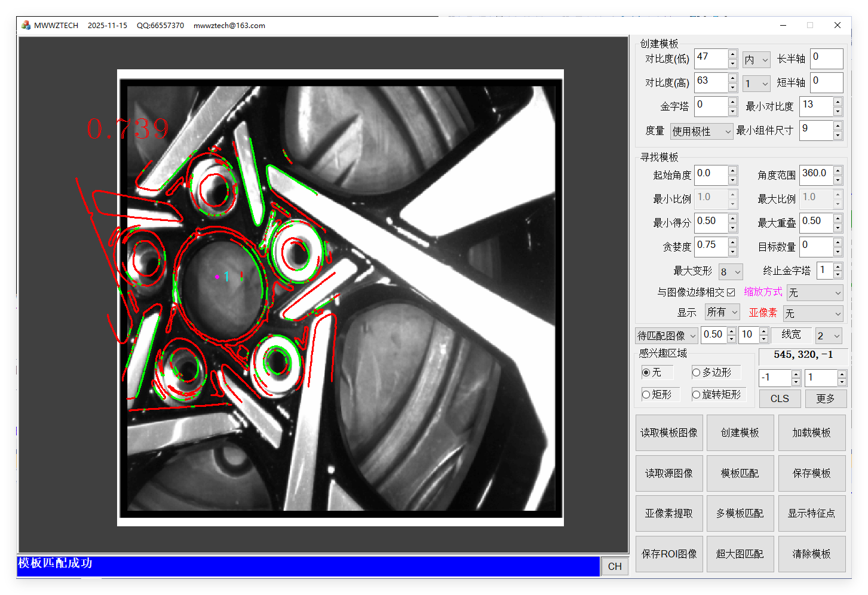Increase the 对比度(低) value with up arrow
This screenshot has height=595, width=868.
[x=732, y=54]
